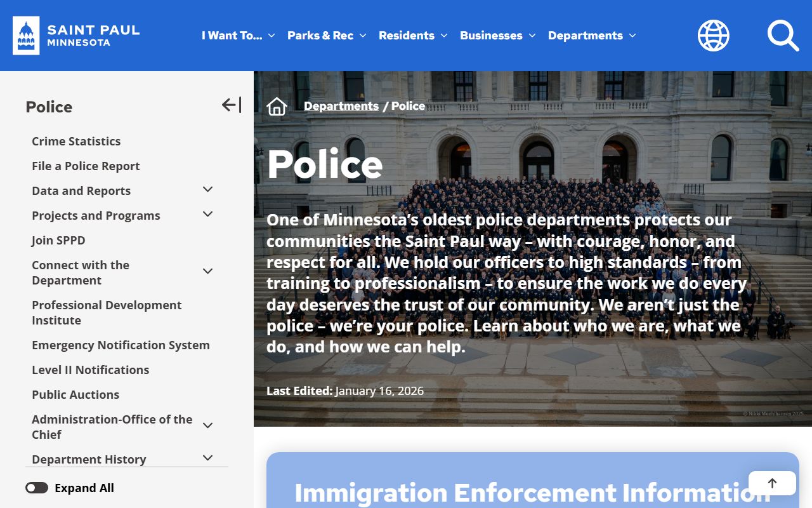Open the Join SPPD page
Viewport: 812px width, 508px height.
[58, 240]
